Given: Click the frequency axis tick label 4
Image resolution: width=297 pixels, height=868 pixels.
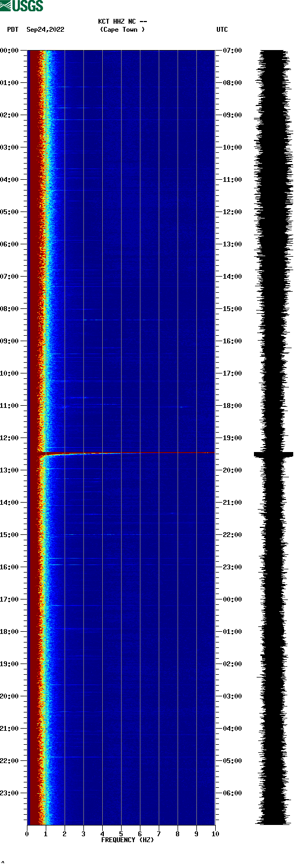Looking at the screenshot, I should (102, 834).
